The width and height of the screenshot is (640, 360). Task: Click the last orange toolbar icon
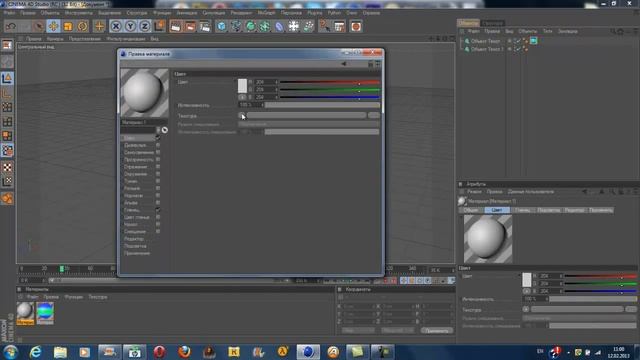(x=356, y=27)
